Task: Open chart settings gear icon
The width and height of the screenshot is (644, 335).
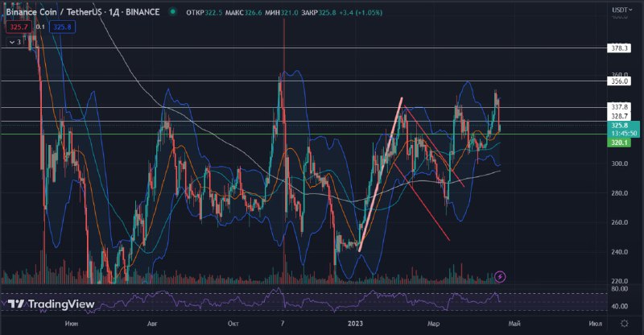Action: coord(625,324)
